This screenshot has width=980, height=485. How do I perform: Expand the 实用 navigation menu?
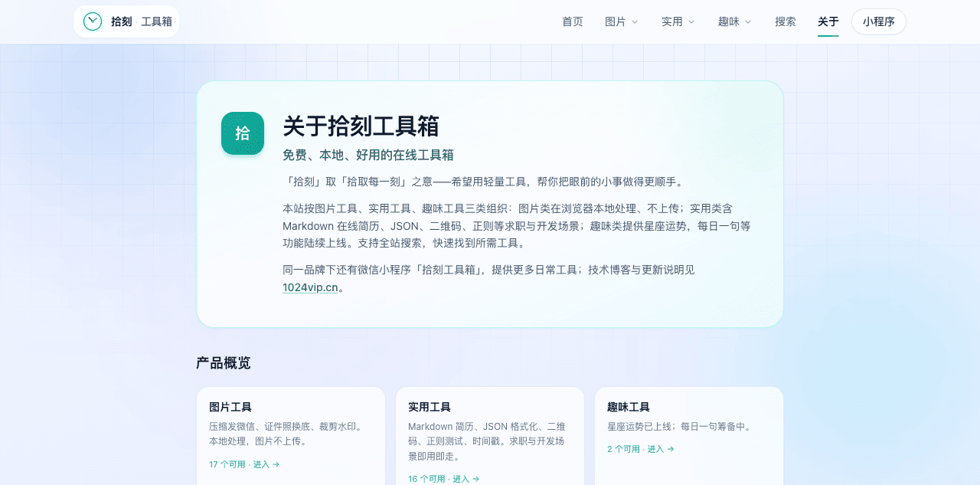(x=678, y=21)
